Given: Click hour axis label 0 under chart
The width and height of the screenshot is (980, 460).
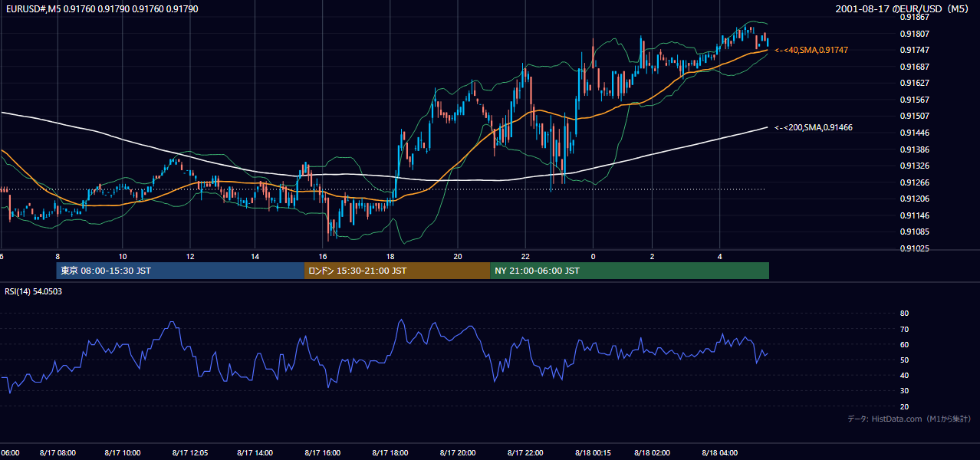Looking at the screenshot, I should point(593,256).
